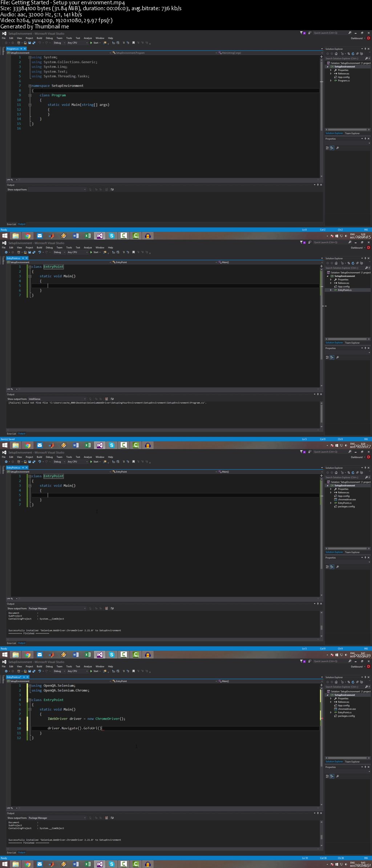Open Chrome from taskbar under 00:01:15 frame

28,236
